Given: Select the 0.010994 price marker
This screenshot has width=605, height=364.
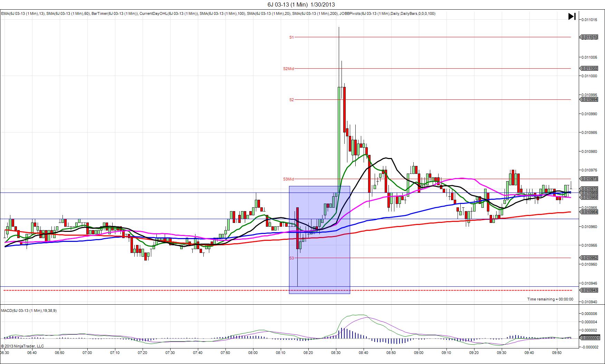Looking at the screenshot, I should (x=589, y=99).
